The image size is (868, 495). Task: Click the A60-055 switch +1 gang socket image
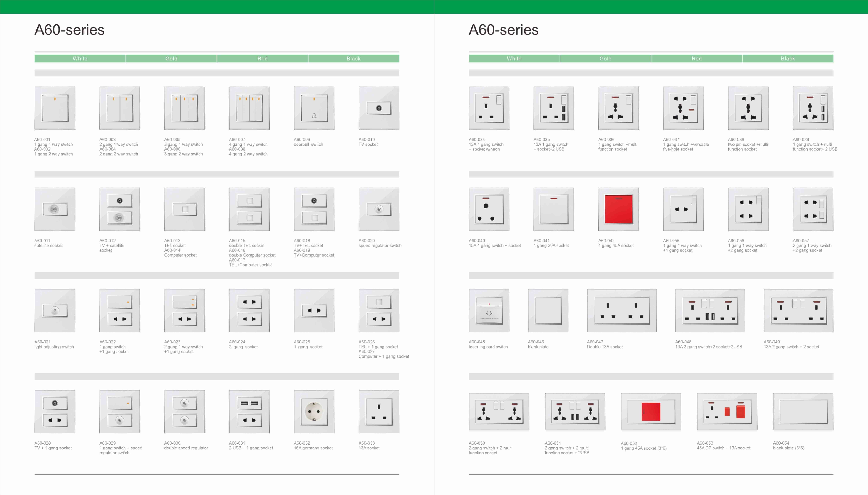[x=683, y=209]
